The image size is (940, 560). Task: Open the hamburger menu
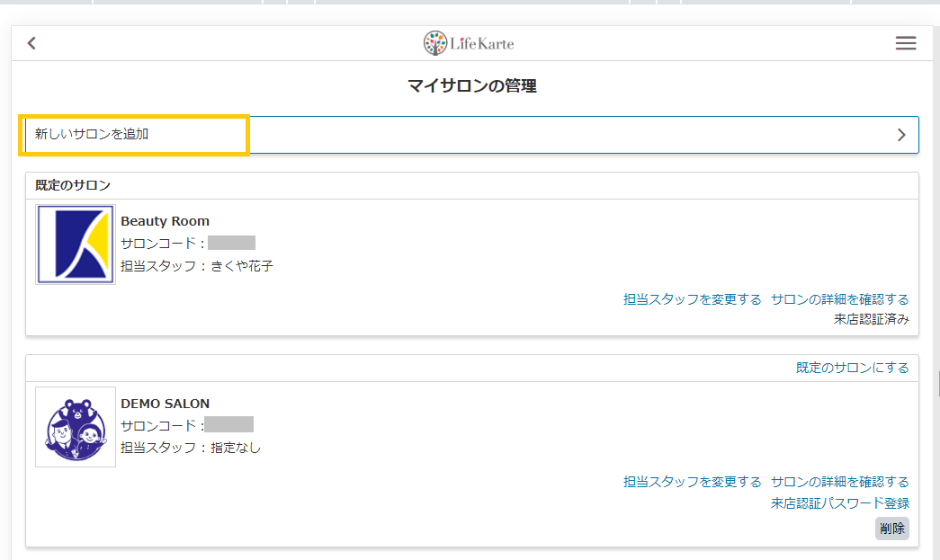(x=905, y=43)
